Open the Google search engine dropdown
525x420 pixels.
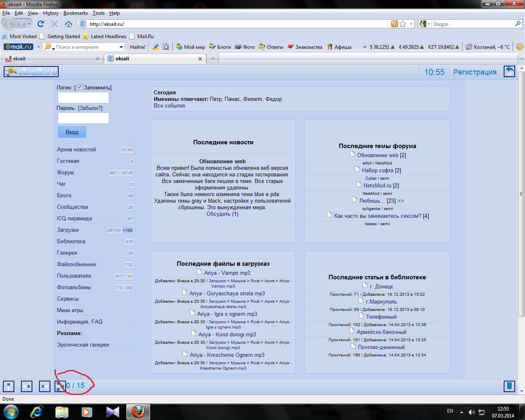tap(424, 24)
